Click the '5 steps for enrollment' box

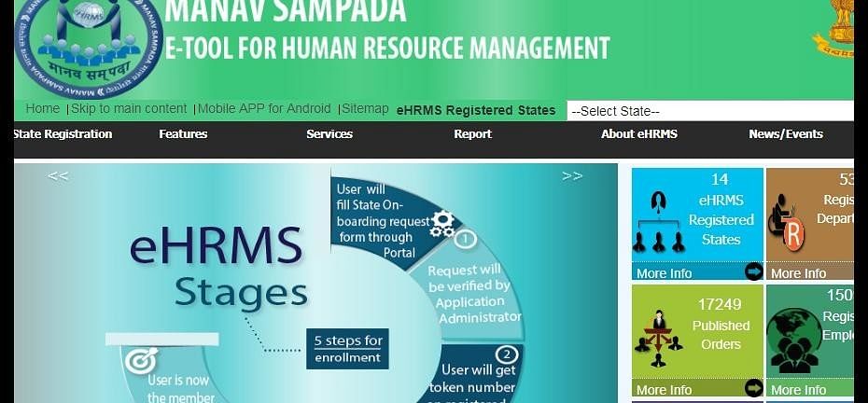(x=347, y=349)
